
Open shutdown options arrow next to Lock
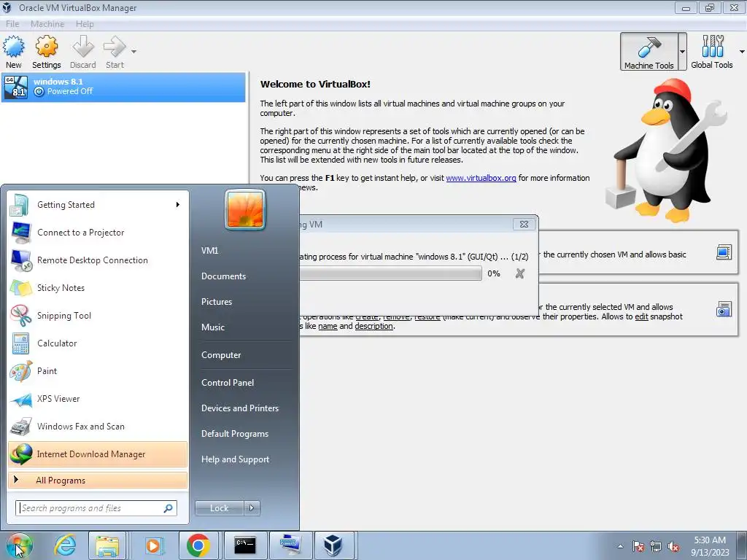click(252, 508)
